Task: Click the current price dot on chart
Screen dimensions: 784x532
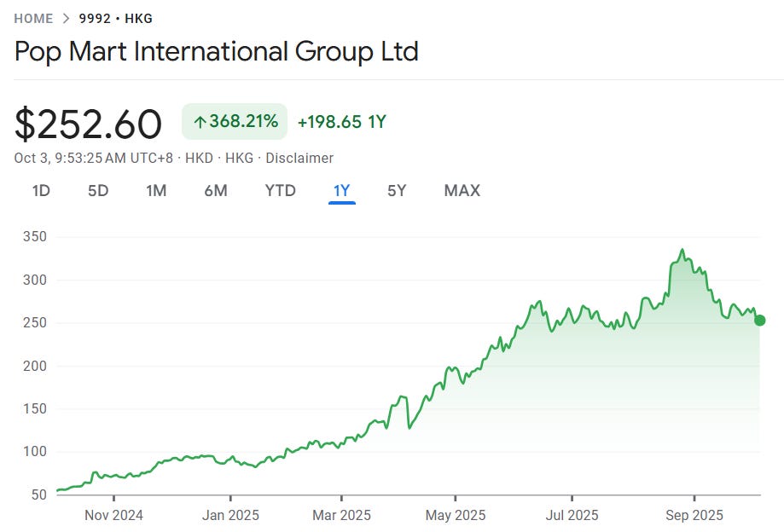Action: click(759, 321)
